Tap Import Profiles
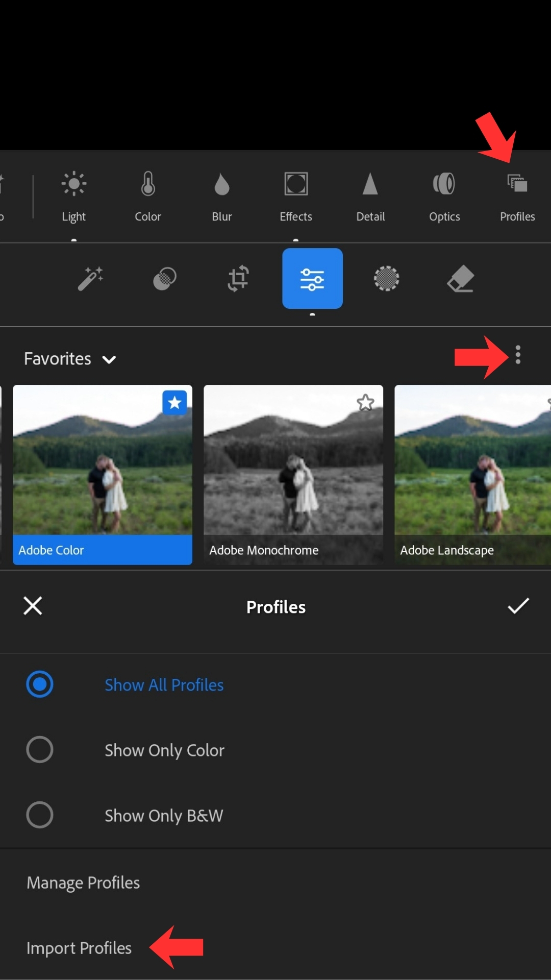 (79, 948)
